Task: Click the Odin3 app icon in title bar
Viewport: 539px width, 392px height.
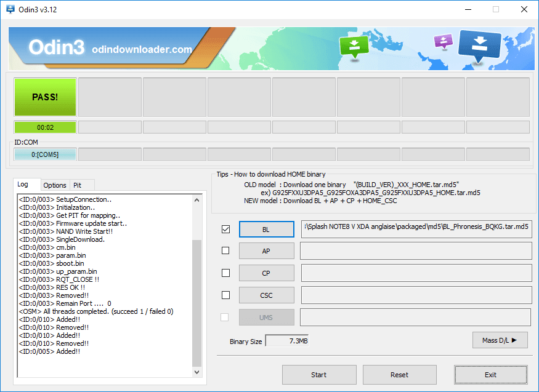Action: click(10, 9)
